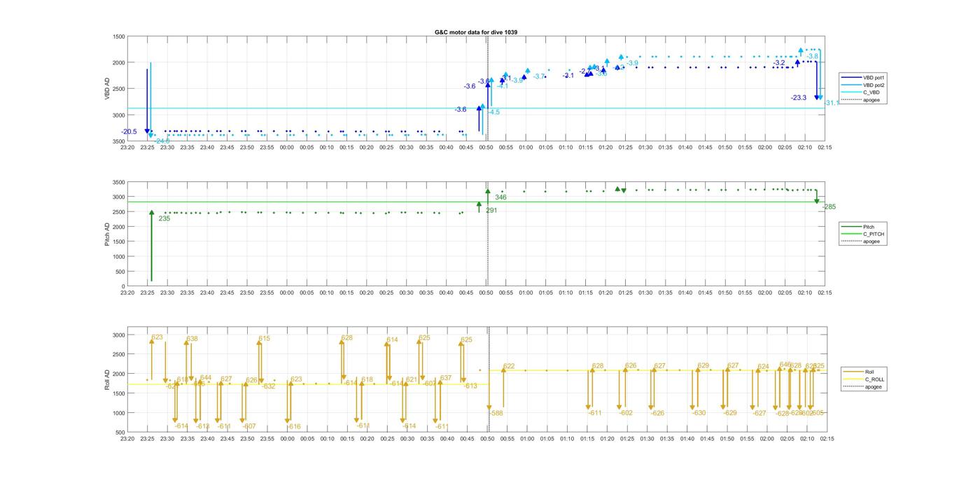Click the '637' annotation in the Roll plot
Viewport: 980px width, 485px height.
[x=445, y=378]
